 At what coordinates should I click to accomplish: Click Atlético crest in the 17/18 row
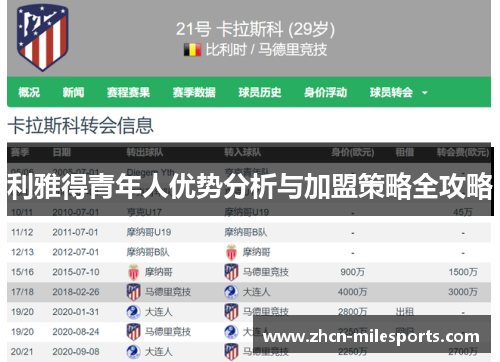133,292
